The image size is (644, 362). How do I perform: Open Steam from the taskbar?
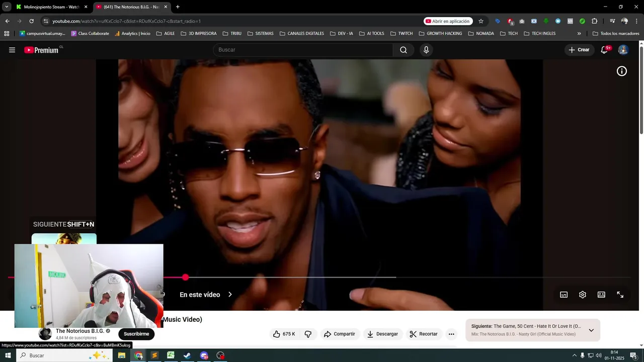pos(187,355)
